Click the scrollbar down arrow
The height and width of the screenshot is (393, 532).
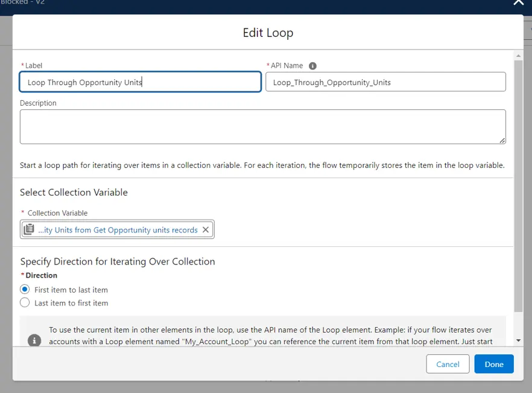pyautogui.click(x=518, y=340)
